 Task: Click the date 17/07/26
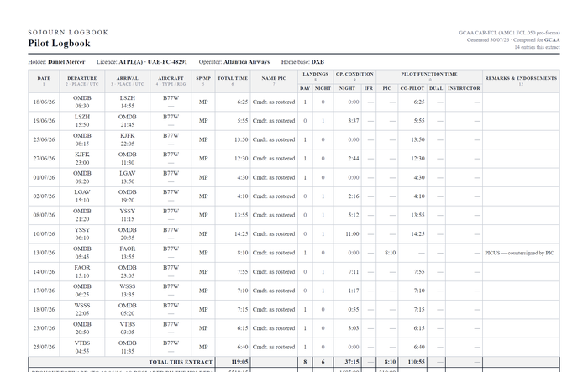click(x=44, y=291)
